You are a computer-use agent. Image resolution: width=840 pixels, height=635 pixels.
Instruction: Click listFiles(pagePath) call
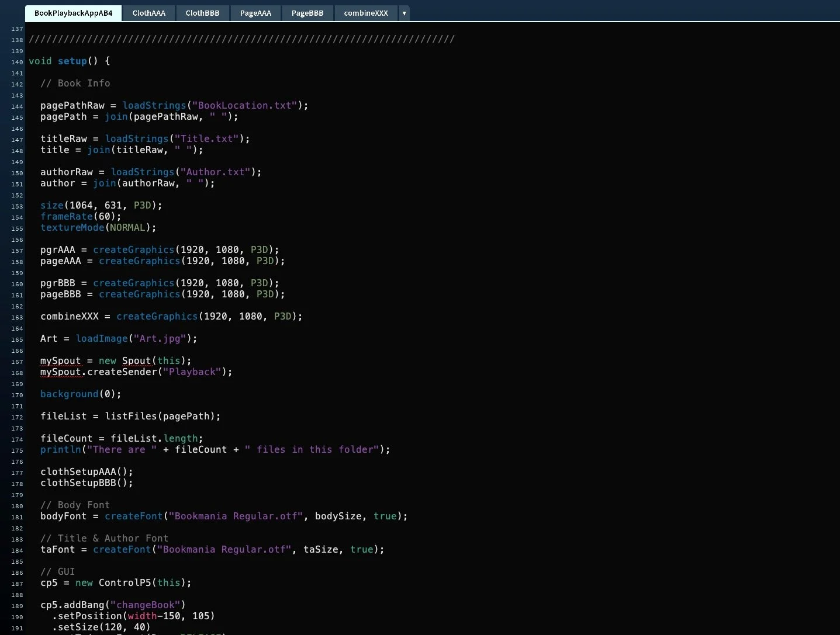click(x=163, y=416)
